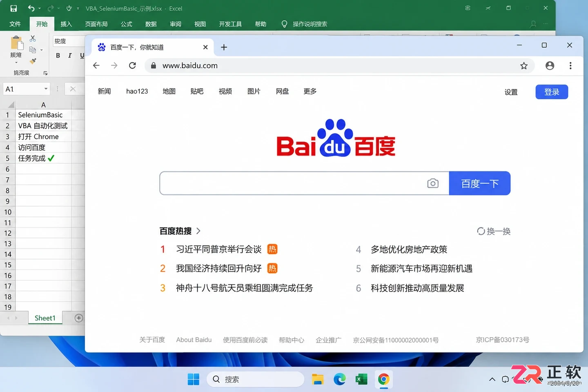Screen dimensions: 588x392
Task: Reload the Baidu page
Action: coord(132,65)
